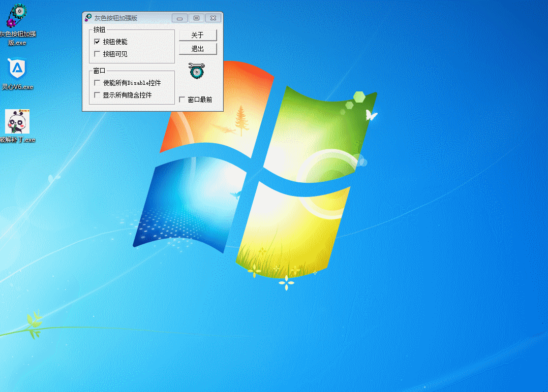Check 使能所有Disable控件 option
This screenshot has width=548, height=392.
[97, 83]
